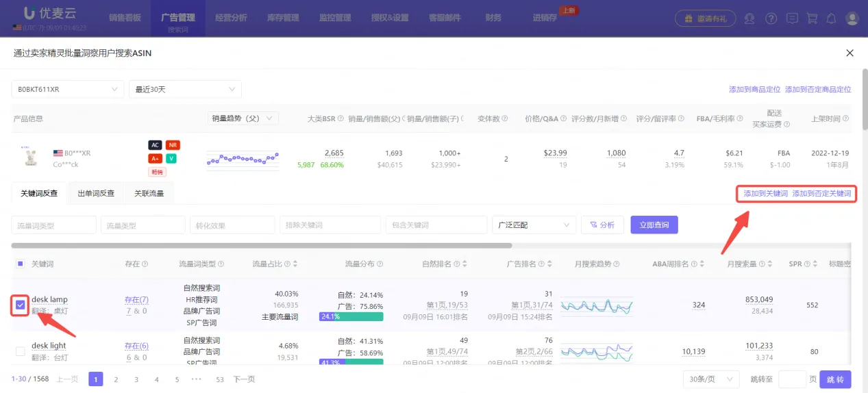Click the 添加到商品定位 link

coord(755,90)
